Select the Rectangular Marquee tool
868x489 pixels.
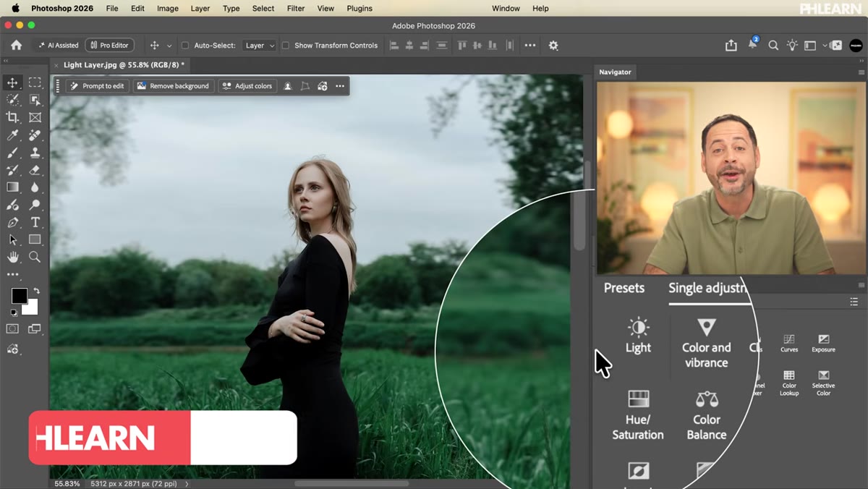(x=35, y=82)
